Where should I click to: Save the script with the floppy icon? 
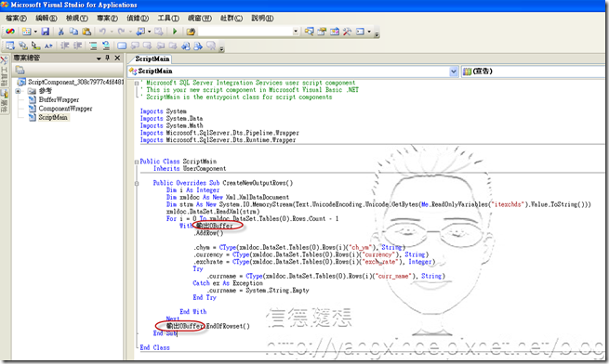coord(45,32)
